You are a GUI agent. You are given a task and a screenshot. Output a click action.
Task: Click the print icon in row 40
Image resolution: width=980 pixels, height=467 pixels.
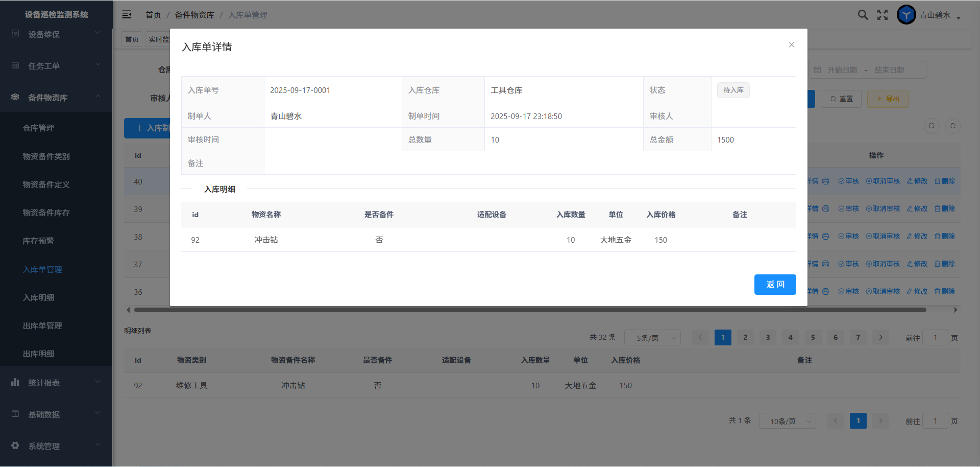tap(826, 181)
